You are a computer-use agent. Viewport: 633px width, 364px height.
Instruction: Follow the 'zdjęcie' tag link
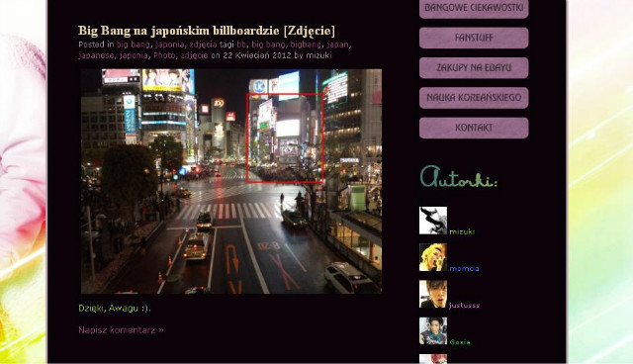(x=194, y=55)
